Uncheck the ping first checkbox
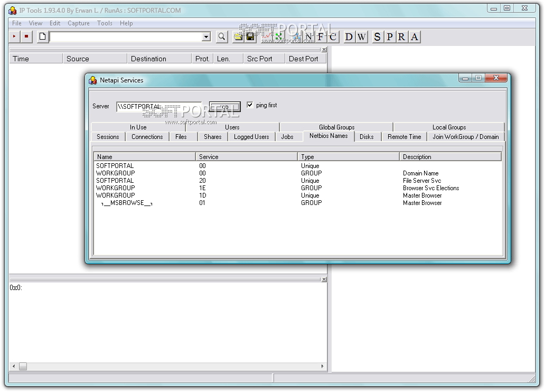The height and width of the screenshot is (392, 545). [x=250, y=105]
